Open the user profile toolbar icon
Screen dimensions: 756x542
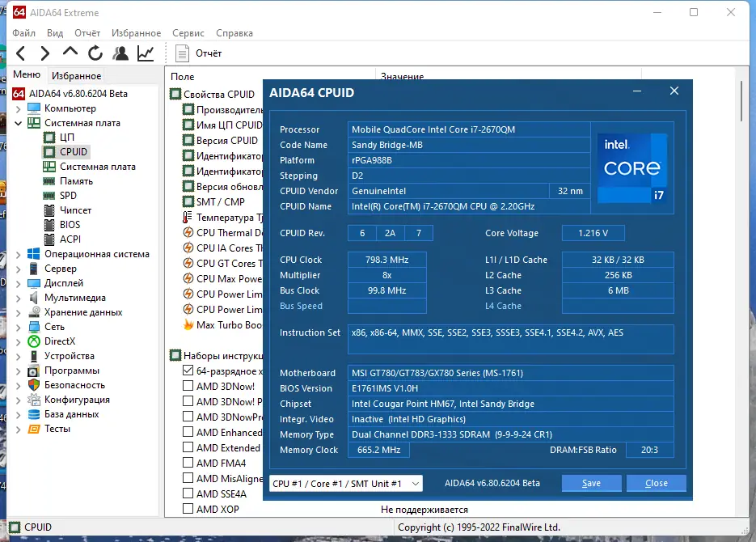coord(120,53)
